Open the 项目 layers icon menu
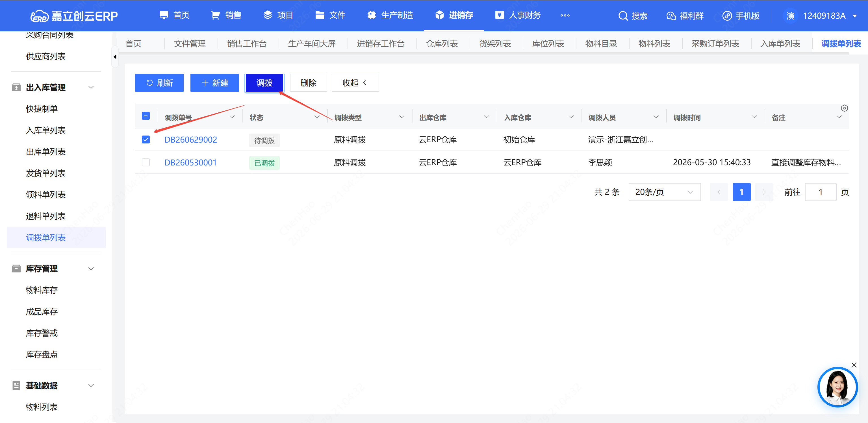 pyautogui.click(x=268, y=15)
